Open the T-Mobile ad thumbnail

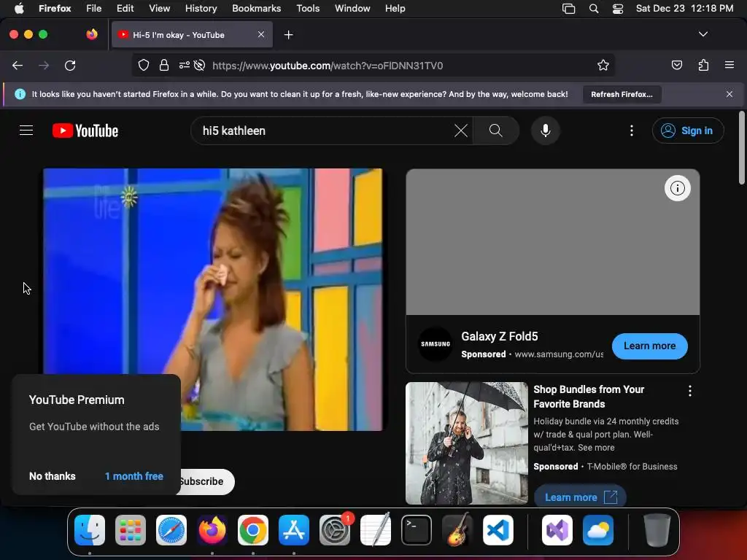point(467,443)
